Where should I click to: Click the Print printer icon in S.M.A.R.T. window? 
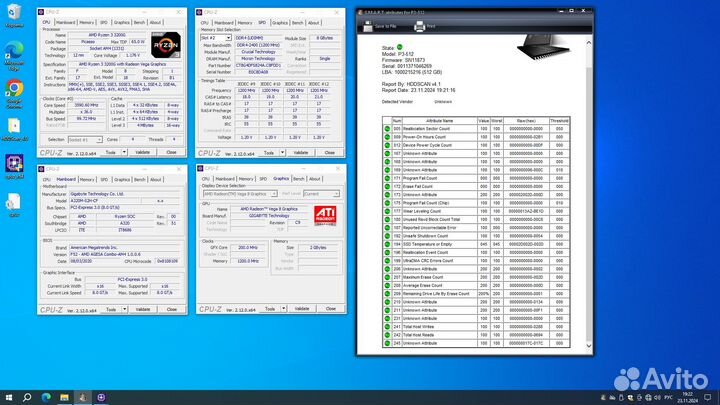(x=419, y=27)
